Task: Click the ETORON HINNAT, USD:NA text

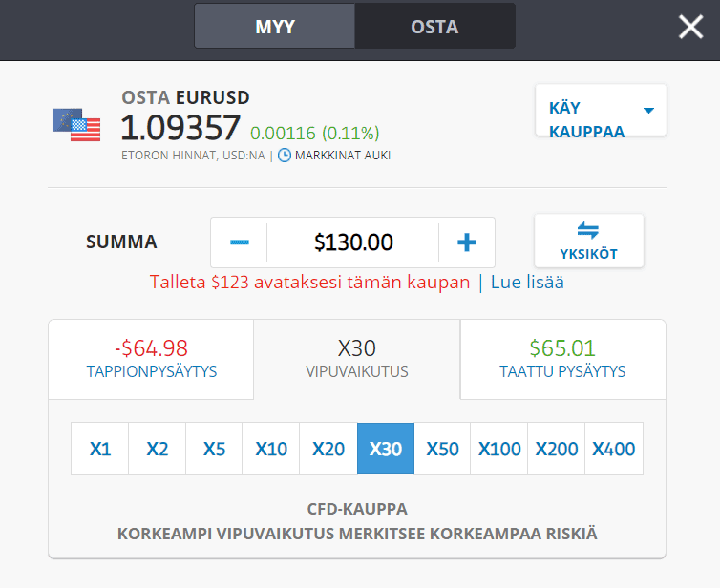Action: point(193,156)
